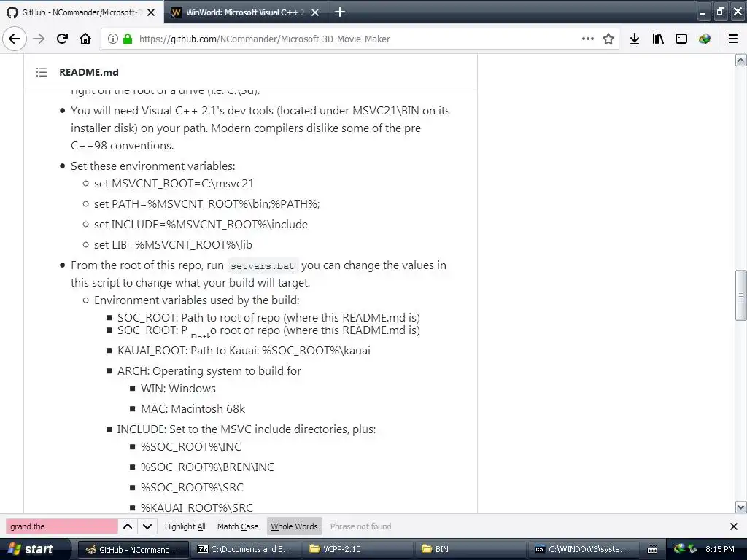
Task: Click the 8:15 PM system clock
Action: click(x=719, y=549)
